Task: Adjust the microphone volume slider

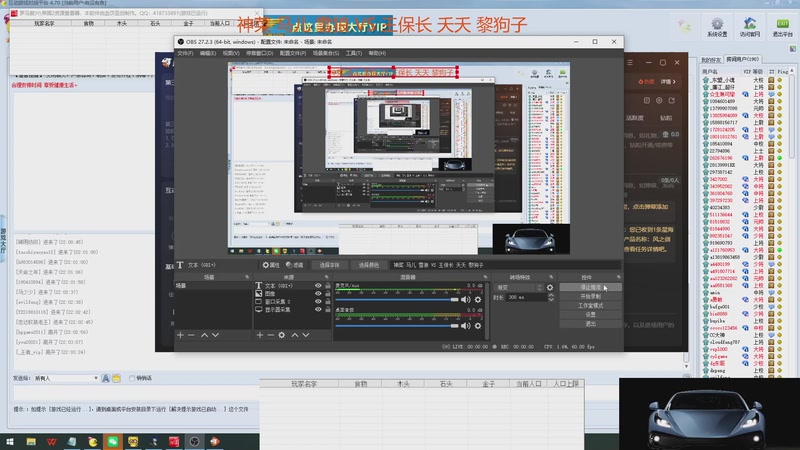Action: pos(397,300)
